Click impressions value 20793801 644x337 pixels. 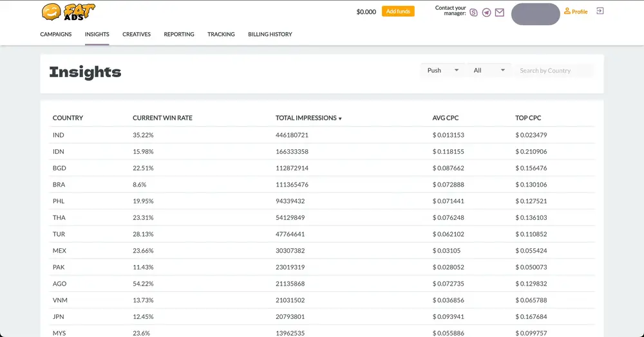click(290, 316)
